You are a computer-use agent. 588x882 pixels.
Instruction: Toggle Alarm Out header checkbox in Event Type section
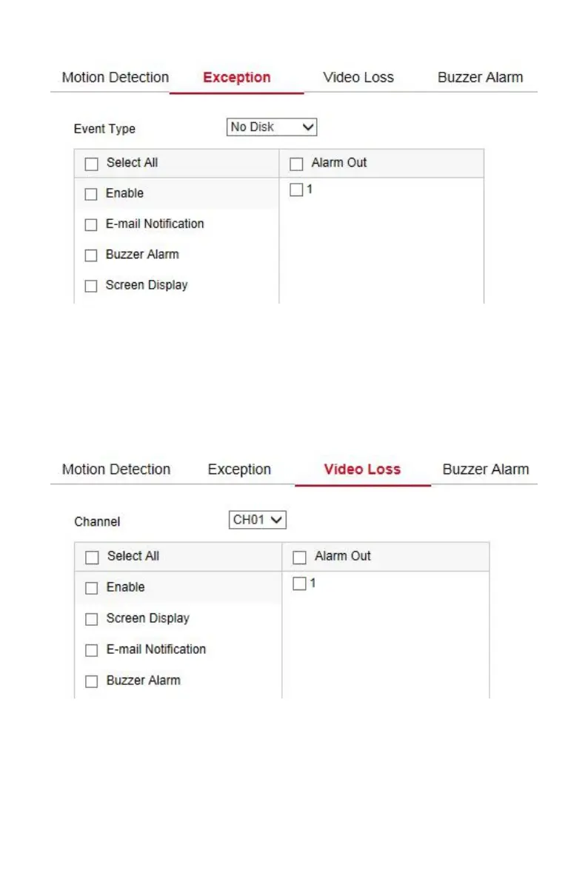296,164
